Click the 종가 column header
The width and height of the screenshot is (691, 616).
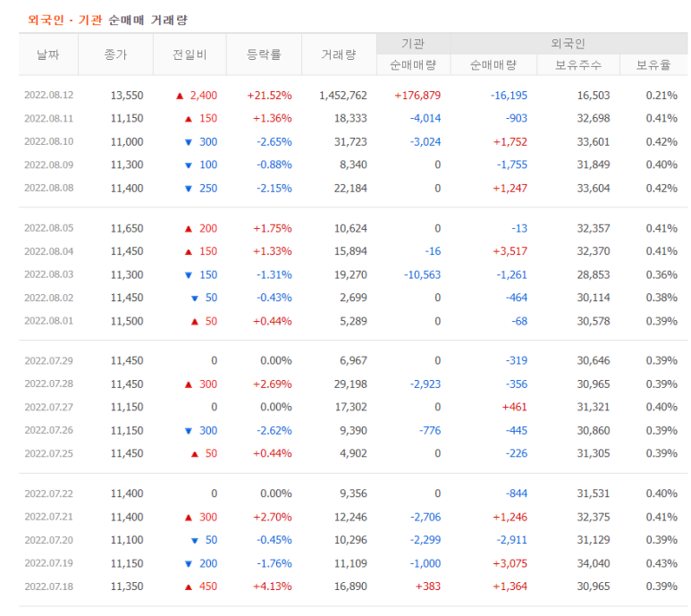(x=115, y=55)
